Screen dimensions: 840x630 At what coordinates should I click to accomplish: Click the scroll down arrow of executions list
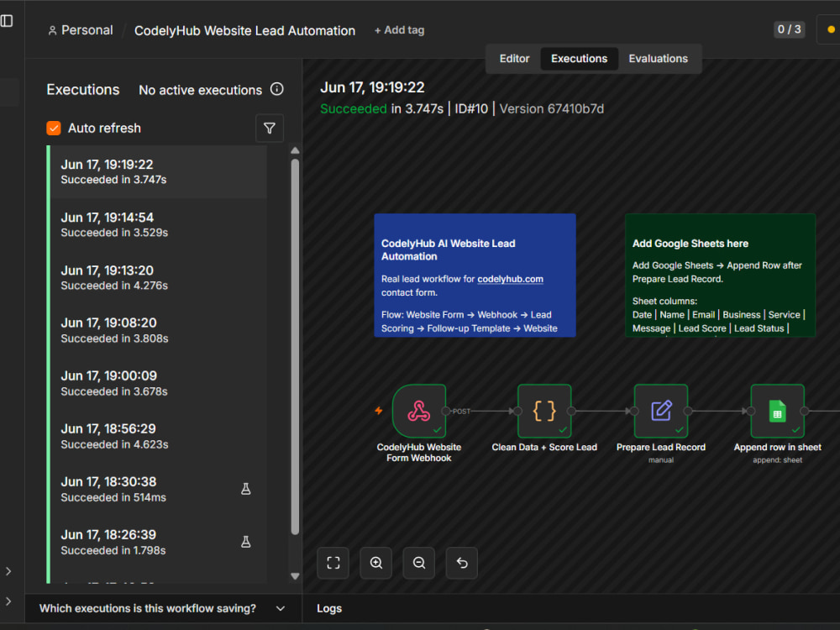295,576
